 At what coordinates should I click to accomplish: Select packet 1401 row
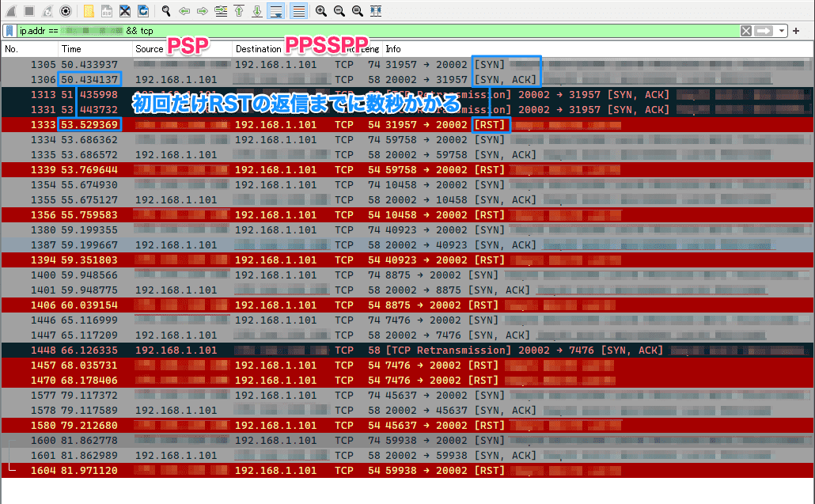tap(407, 290)
